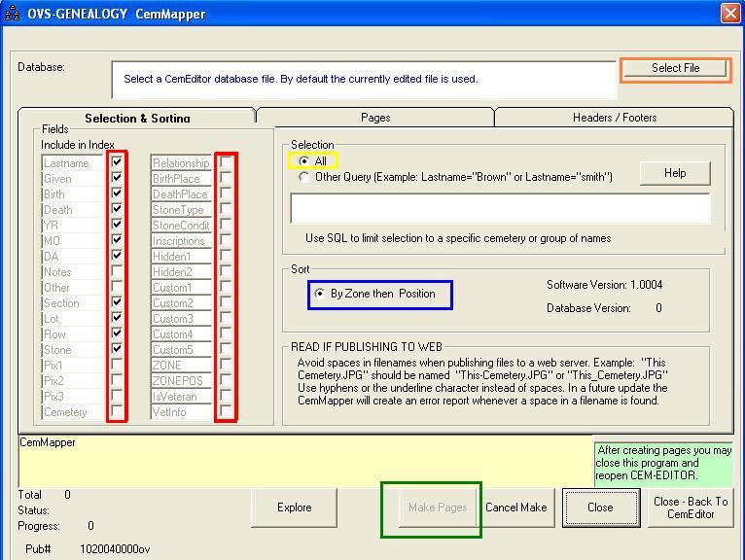Enable the Other field checkbox
The image size is (745, 560).
coord(117,287)
